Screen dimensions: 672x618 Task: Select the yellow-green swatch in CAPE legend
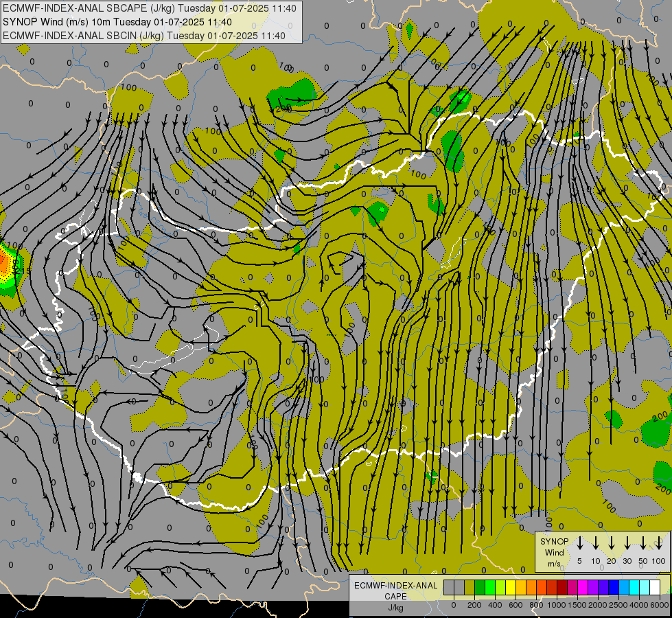tap(500, 587)
